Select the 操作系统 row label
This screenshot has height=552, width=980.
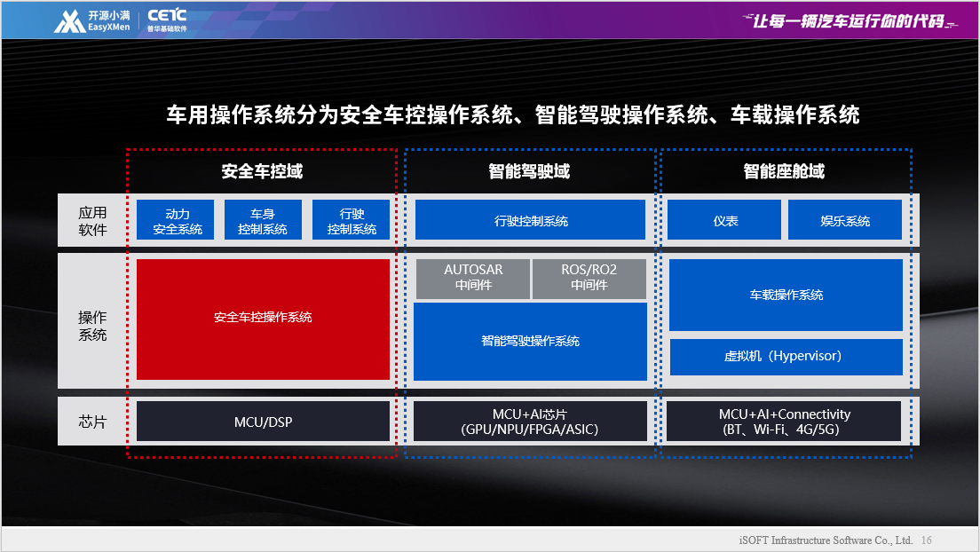tap(92, 326)
